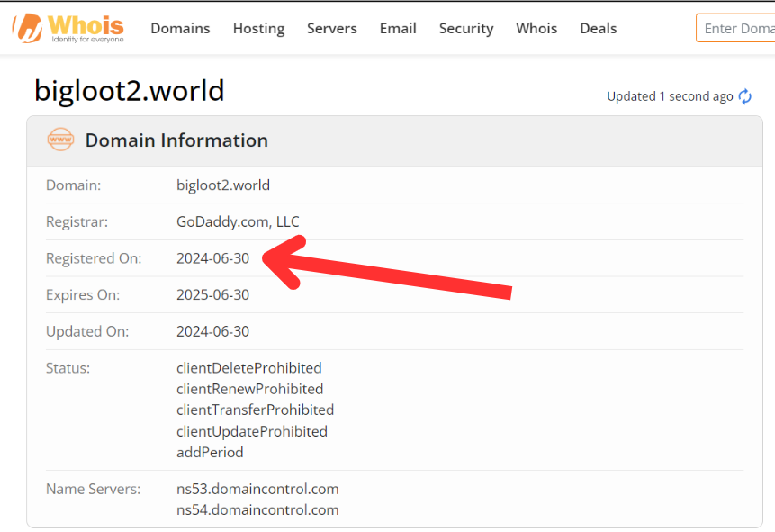Viewport: 775px width, 532px height.
Task: Go to the Servers menu item
Action: [332, 28]
